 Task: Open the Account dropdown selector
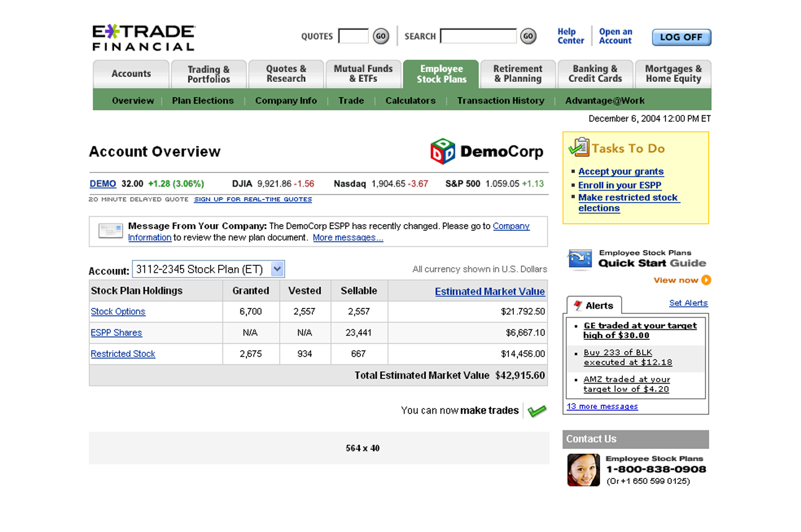pyautogui.click(x=208, y=269)
